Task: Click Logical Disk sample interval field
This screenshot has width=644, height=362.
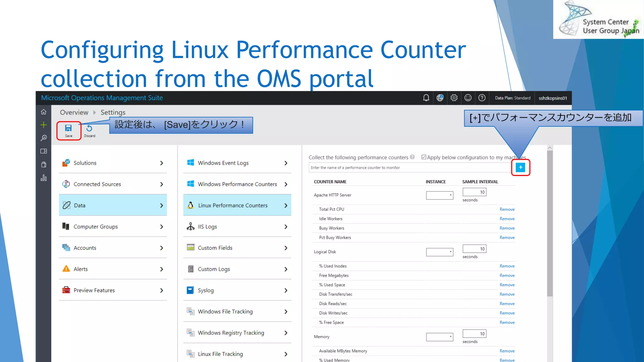Action: pyautogui.click(x=474, y=249)
